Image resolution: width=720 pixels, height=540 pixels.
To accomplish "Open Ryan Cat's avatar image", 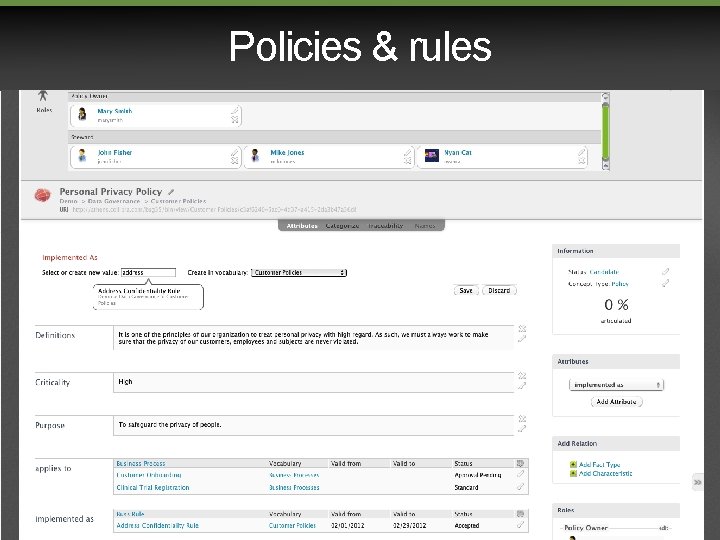I will pyautogui.click(x=432, y=156).
